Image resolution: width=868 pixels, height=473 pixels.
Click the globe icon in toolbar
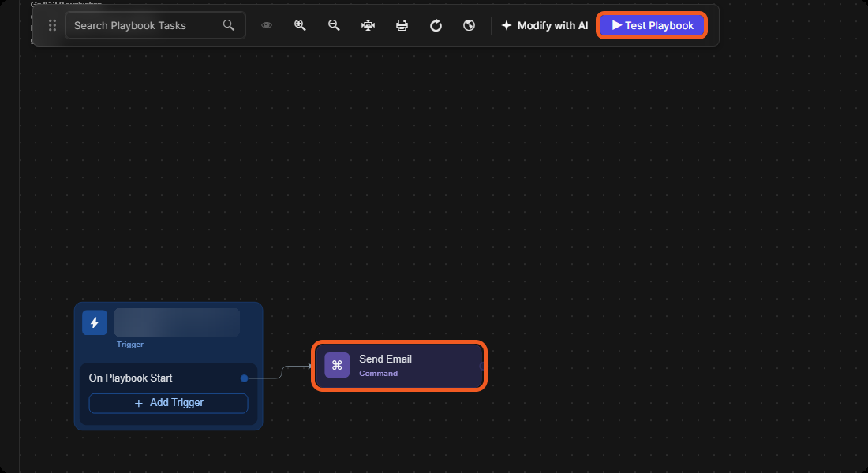coord(469,25)
